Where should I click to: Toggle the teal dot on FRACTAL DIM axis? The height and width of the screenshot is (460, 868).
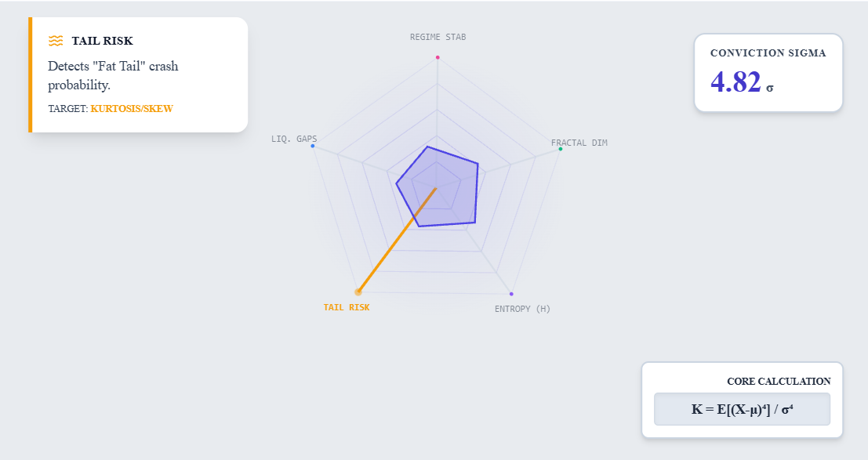coord(559,148)
